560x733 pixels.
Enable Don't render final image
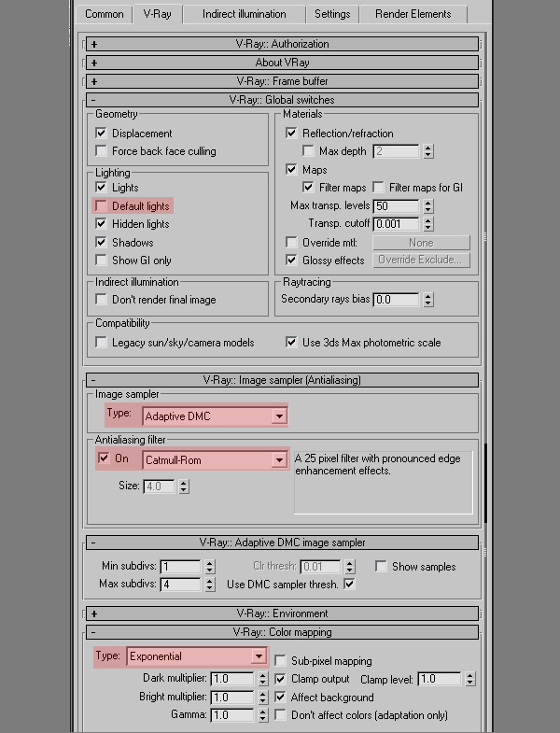[x=101, y=300]
